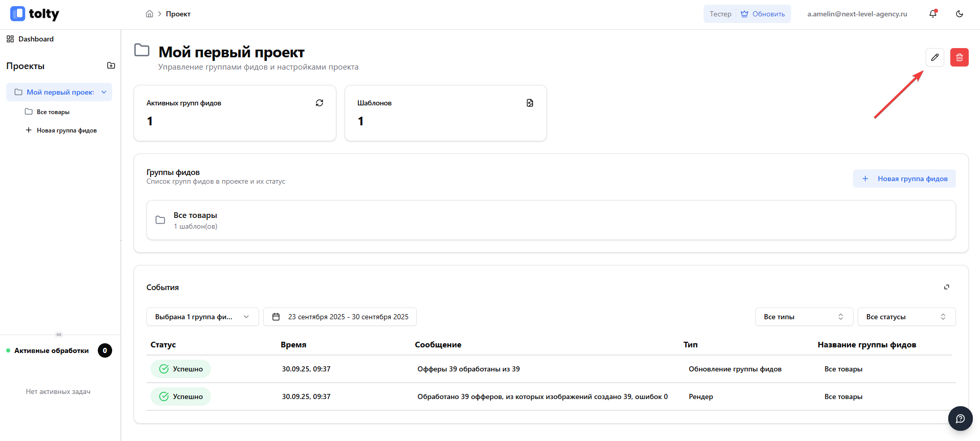Select Мой первый проект in sidebar
This screenshot has height=441, width=980.
[59, 92]
